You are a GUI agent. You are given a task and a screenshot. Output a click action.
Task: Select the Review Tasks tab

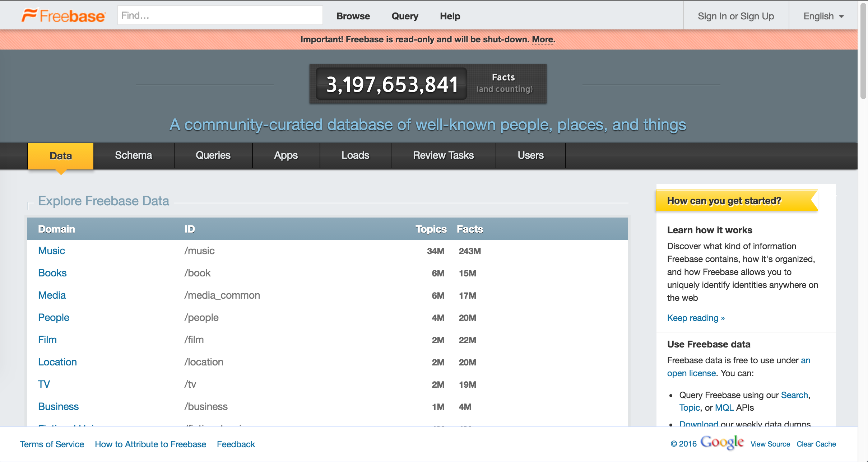[x=443, y=155]
